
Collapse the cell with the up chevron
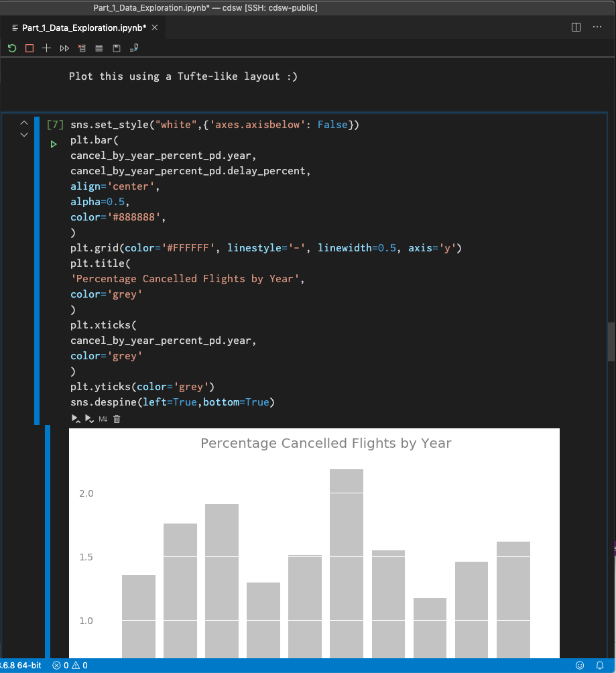23,123
